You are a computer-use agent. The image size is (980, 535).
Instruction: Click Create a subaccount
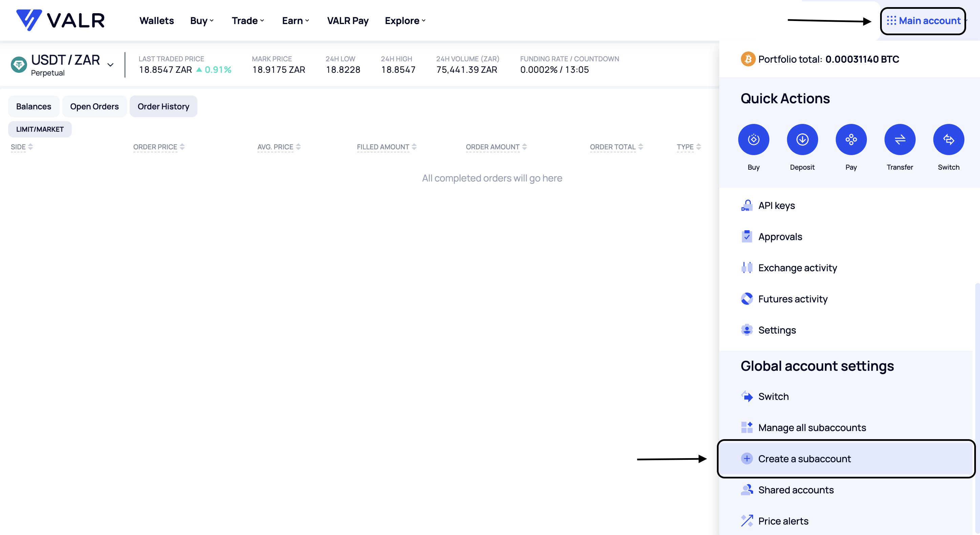click(846, 458)
